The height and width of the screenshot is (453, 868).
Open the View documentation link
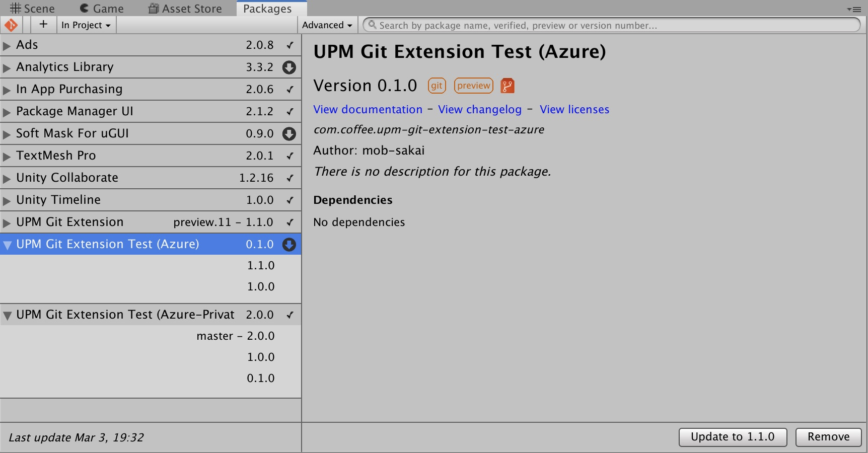point(368,109)
